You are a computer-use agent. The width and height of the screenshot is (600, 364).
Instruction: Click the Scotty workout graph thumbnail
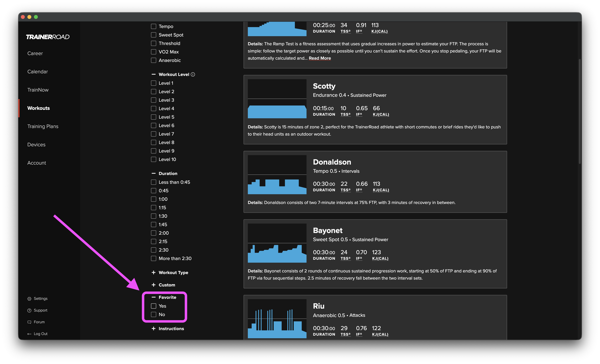[x=277, y=99]
